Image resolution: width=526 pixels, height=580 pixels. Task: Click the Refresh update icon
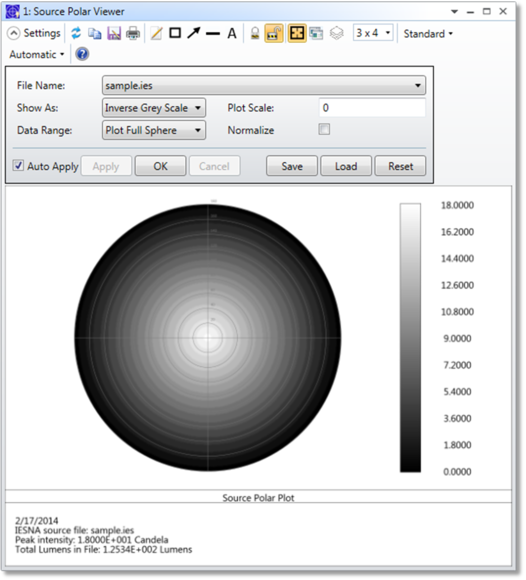point(76,33)
